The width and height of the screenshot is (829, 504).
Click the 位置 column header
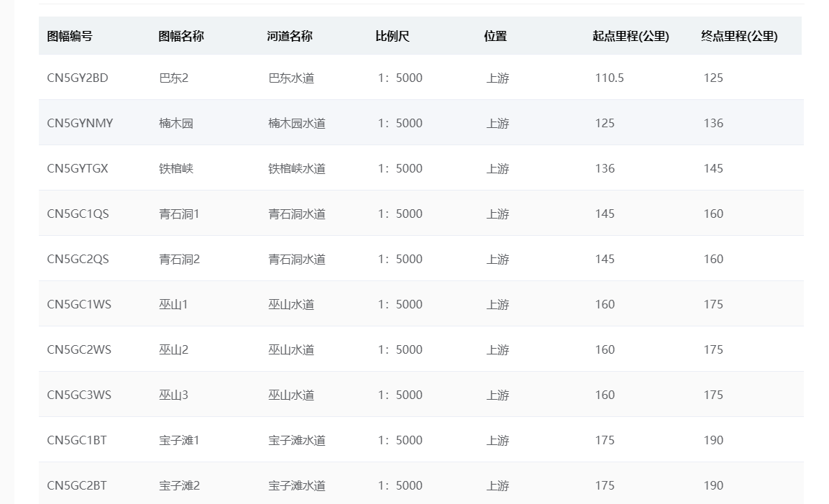495,36
